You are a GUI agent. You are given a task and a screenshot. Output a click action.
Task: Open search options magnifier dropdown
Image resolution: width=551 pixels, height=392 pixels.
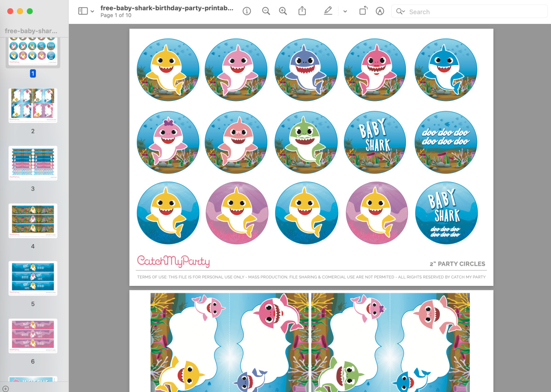400,11
